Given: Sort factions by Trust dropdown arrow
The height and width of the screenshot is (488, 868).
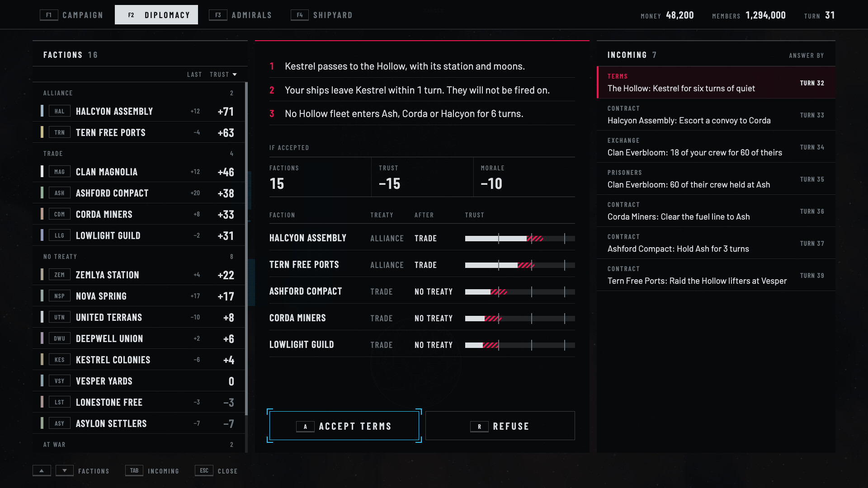Looking at the screenshot, I should 235,75.
